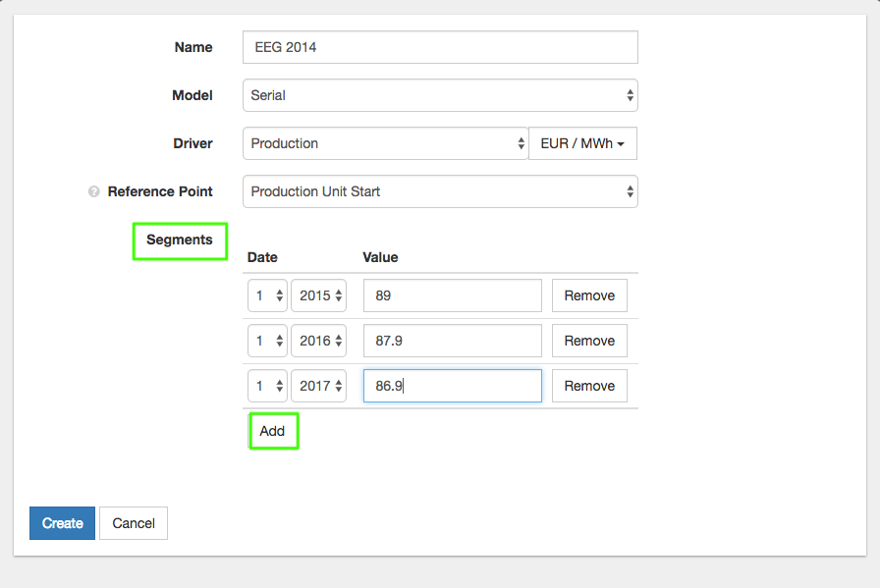Click the Name field containing EEG 2014
The height and width of the screenshot is (588, 880).
439,47
